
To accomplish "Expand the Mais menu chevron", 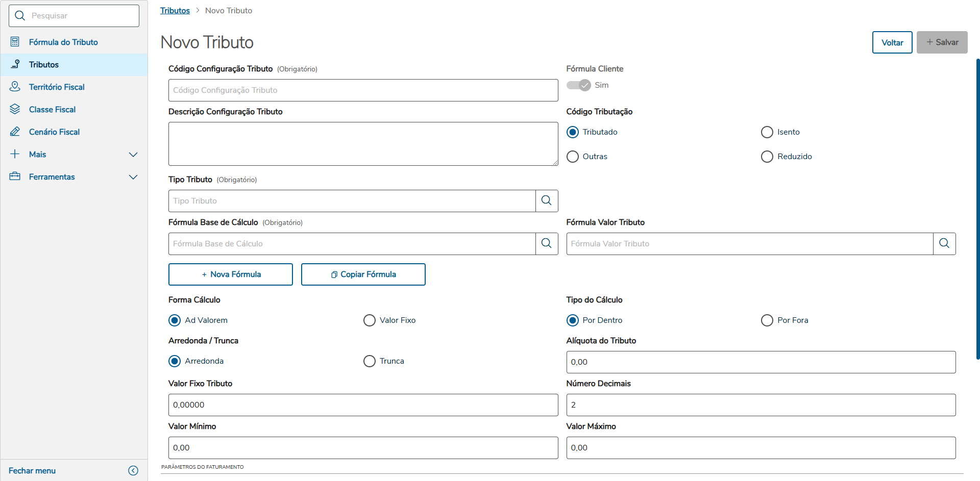I will pos(133,155).
